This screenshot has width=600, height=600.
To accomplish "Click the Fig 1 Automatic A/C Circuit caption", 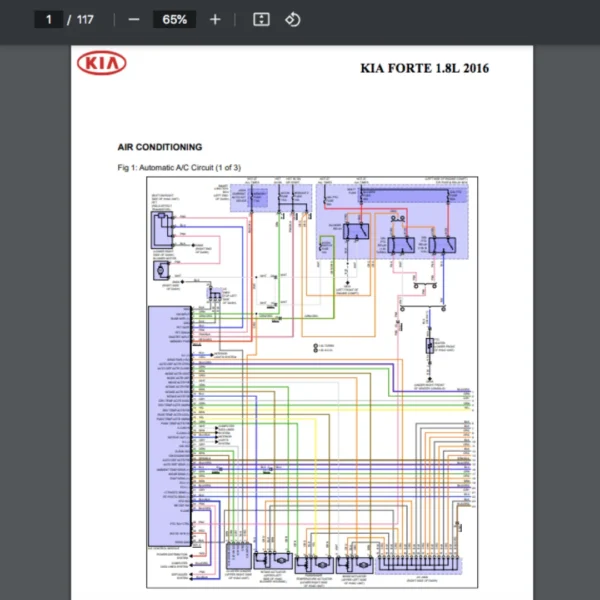I will tap(179, 167).
